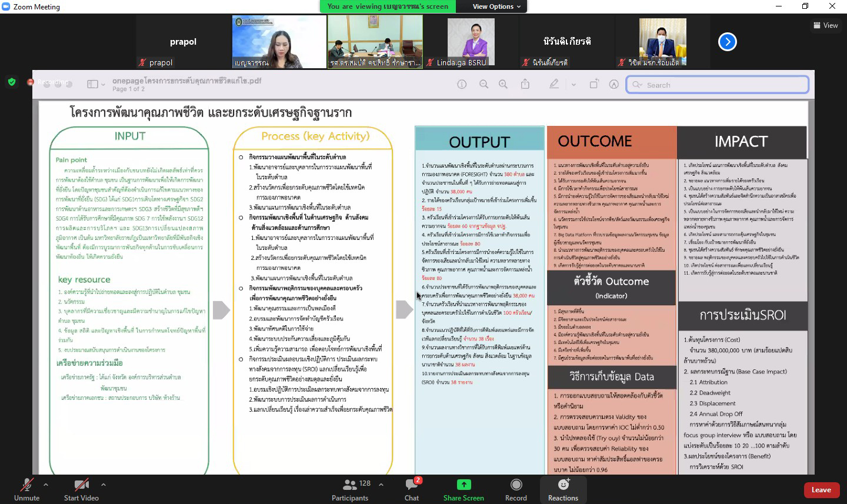Viewport: 847px width, 504px height.
Task: Click the Share Screen icon
Action: pos(463,485)
